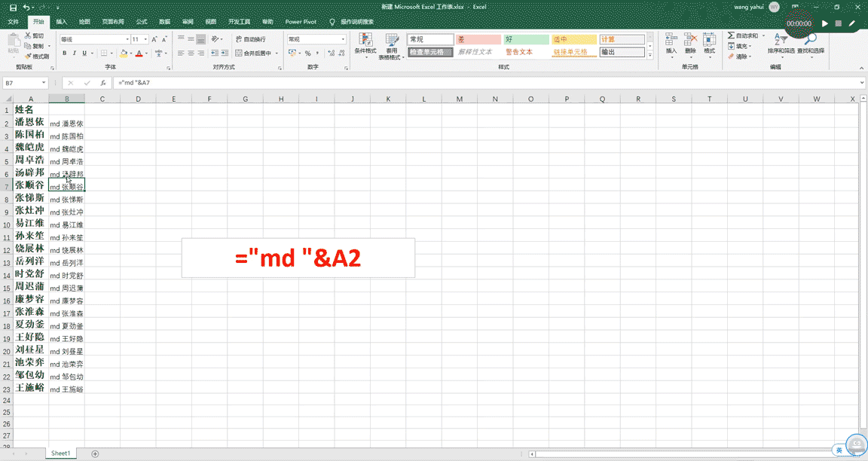Click the Insert cells (插入) icon
Viewport: 868px width, 461px height.
(671, 40)
